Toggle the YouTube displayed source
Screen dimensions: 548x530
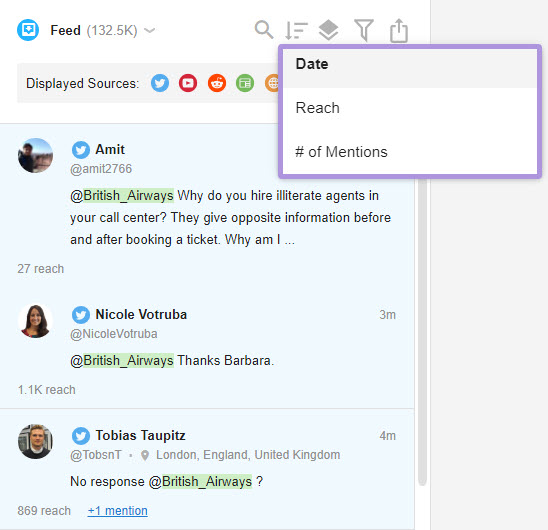pyautogui.click(x=188, y=83)
